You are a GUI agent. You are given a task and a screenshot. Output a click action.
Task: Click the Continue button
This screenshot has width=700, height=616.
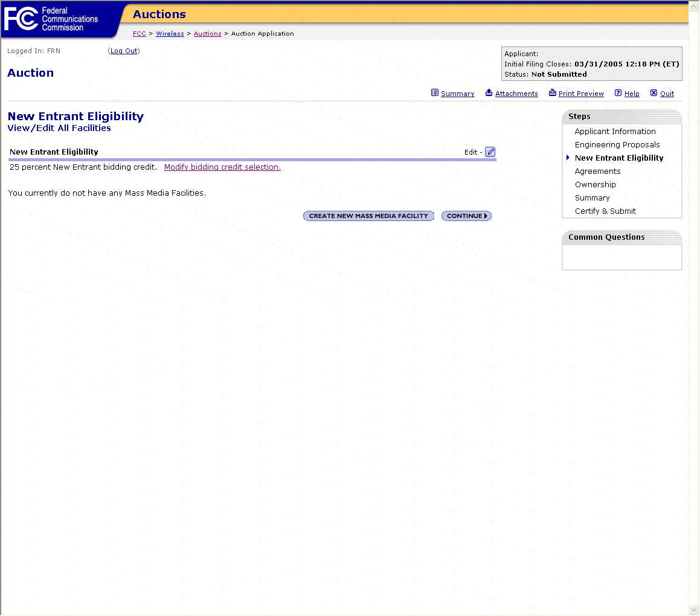tap(466, 216)
